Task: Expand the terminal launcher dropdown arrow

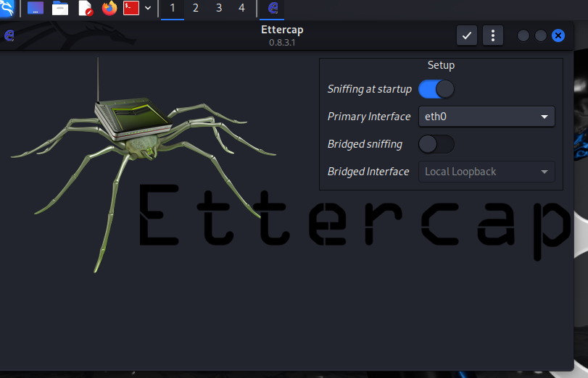Action: point(148,8)
